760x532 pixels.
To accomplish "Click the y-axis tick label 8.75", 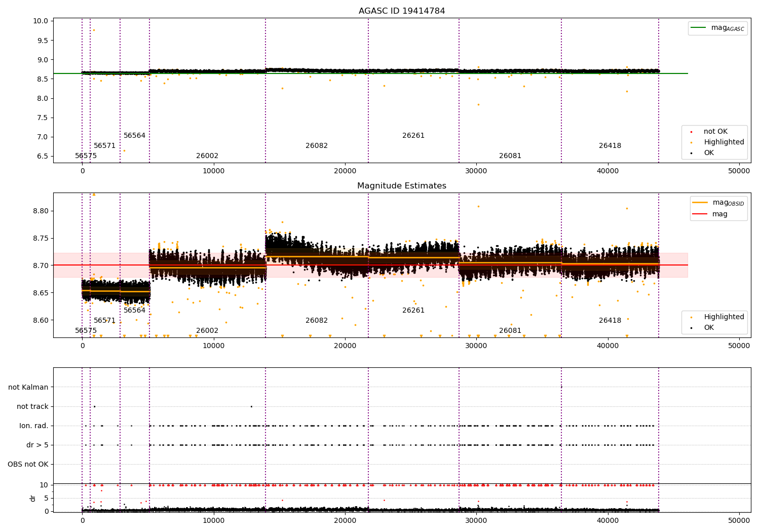I will 41,238.
